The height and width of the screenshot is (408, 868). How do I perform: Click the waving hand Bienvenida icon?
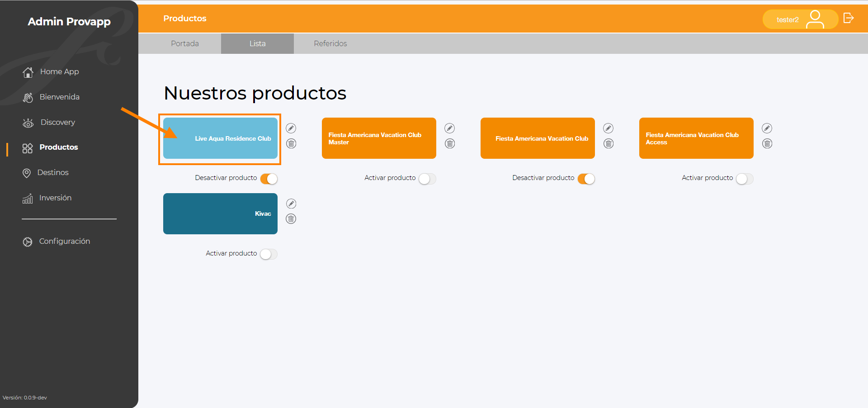(x=28, y=97)
